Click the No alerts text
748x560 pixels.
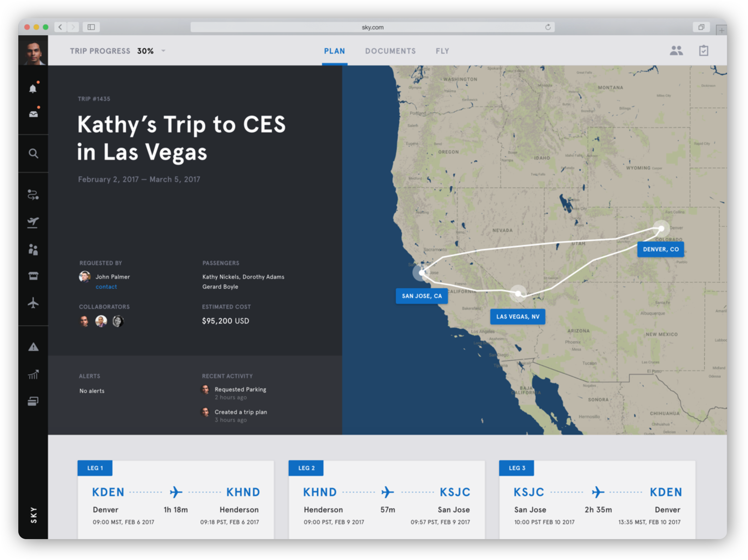coord(92,391)
